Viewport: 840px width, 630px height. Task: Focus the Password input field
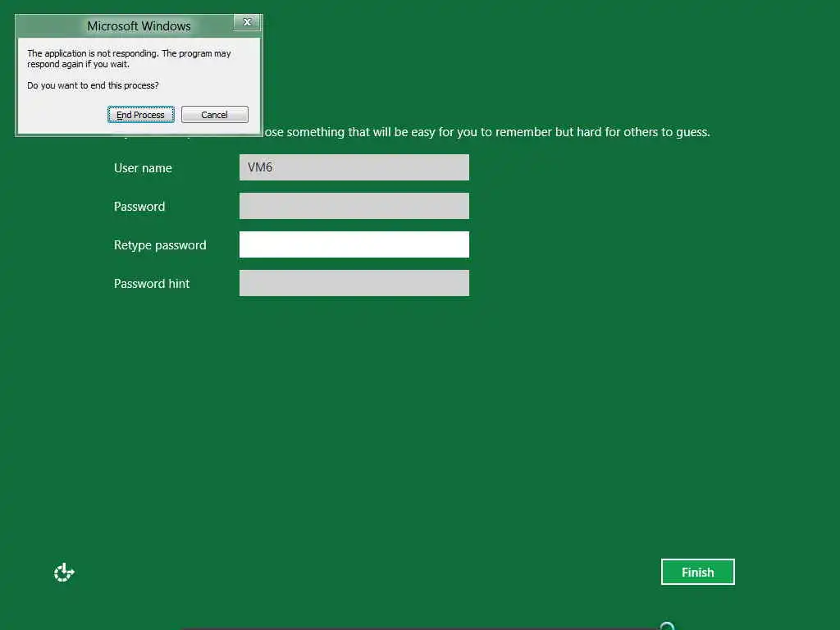(x=354, y=206)
